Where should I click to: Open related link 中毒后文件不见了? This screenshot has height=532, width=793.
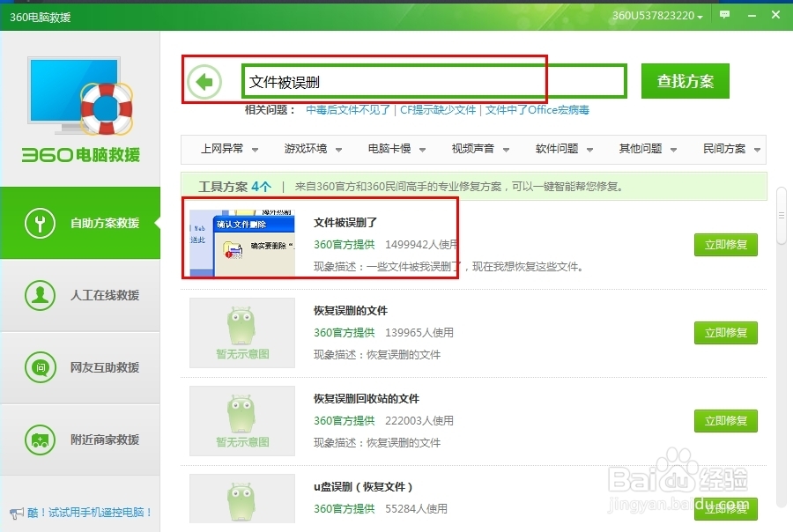348,110
